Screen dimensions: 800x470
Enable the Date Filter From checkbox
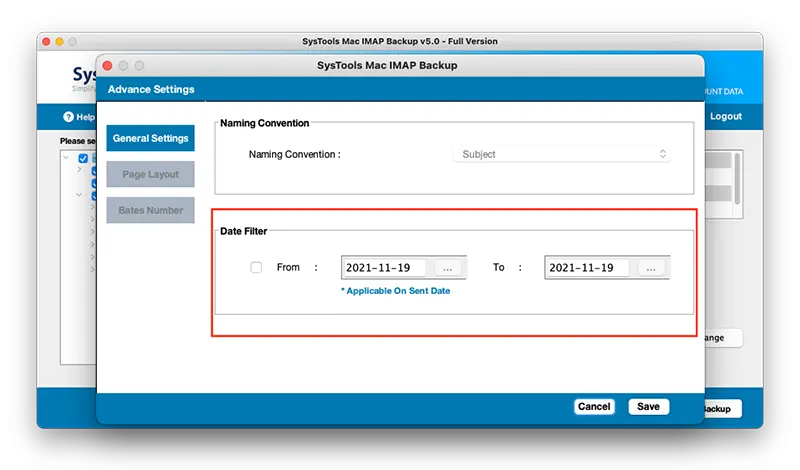256,267
